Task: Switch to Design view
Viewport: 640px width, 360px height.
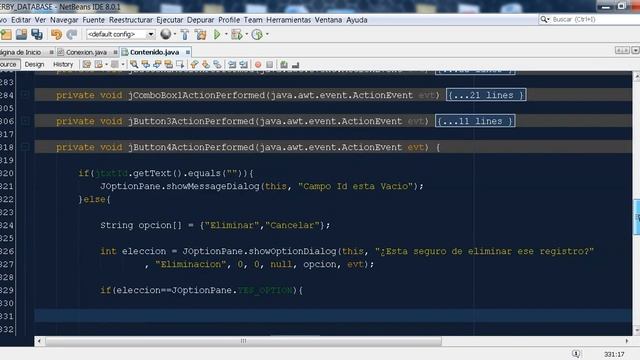Action: (x=34, y=64)
